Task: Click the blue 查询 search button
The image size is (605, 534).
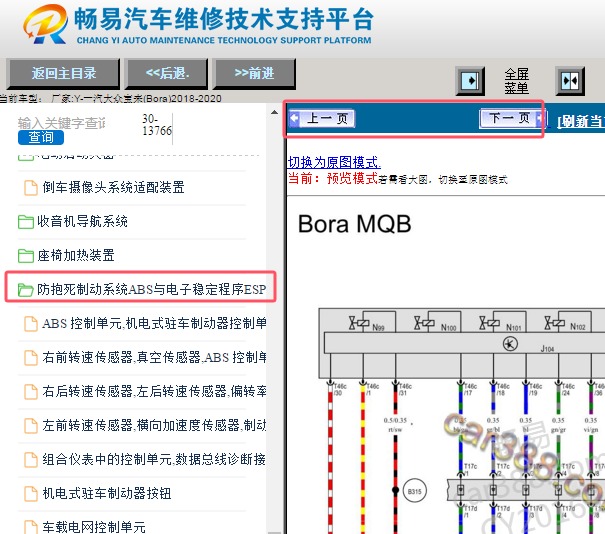Action: [x=41, y=137]
